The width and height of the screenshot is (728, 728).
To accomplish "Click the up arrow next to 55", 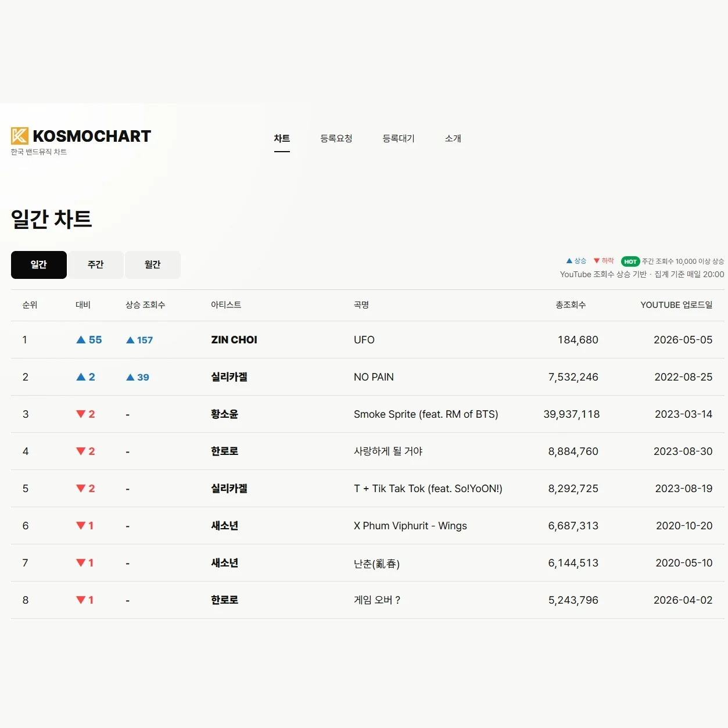I will click(x=81, y=340).
